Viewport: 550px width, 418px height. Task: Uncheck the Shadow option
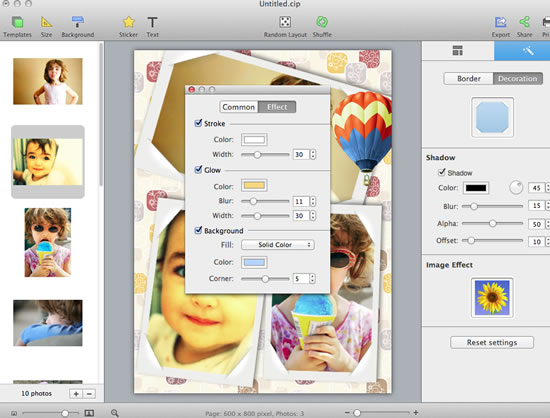tap(442, 172)
